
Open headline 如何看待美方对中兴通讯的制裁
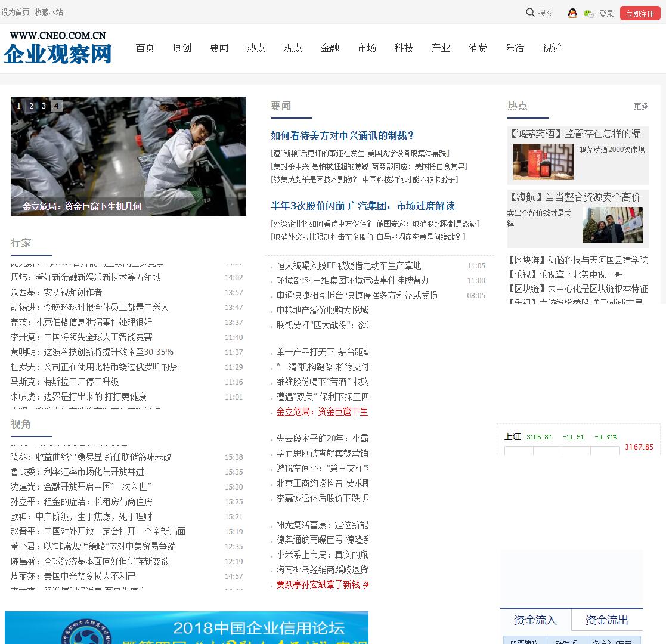click(x=342, y=135)
